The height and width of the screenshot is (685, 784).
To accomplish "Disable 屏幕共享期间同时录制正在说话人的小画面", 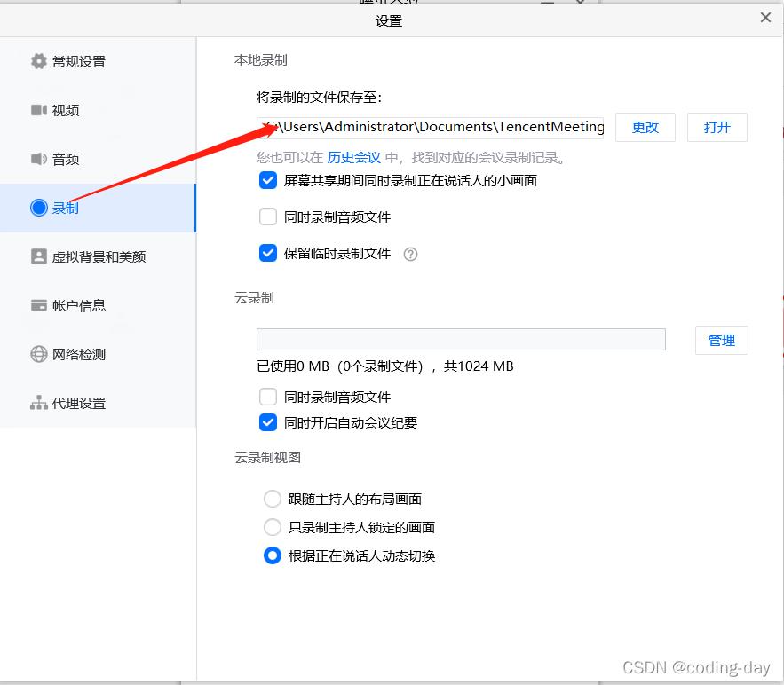I will point(268,180).
